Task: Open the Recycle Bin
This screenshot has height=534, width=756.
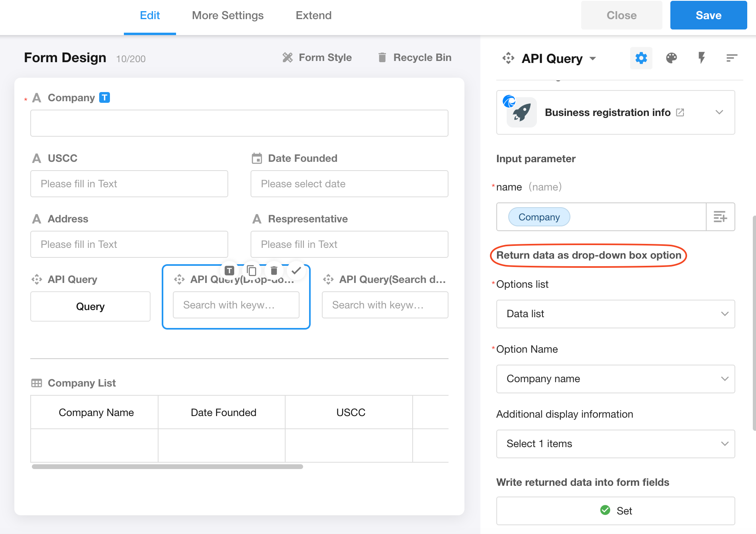Action: click(414, 58)
